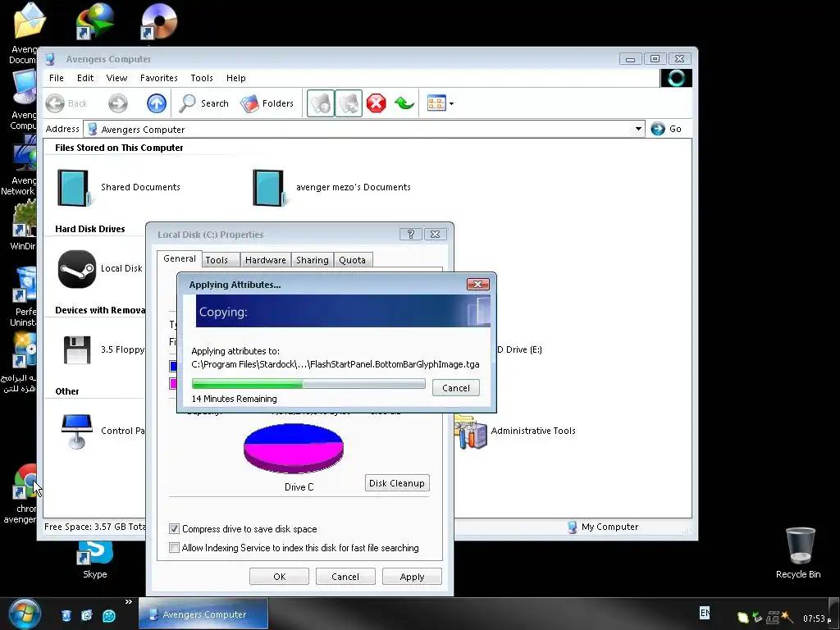Select the 3.5 Floppy drive icon
This screenshot has height=630, width=840.
point(77,349)
